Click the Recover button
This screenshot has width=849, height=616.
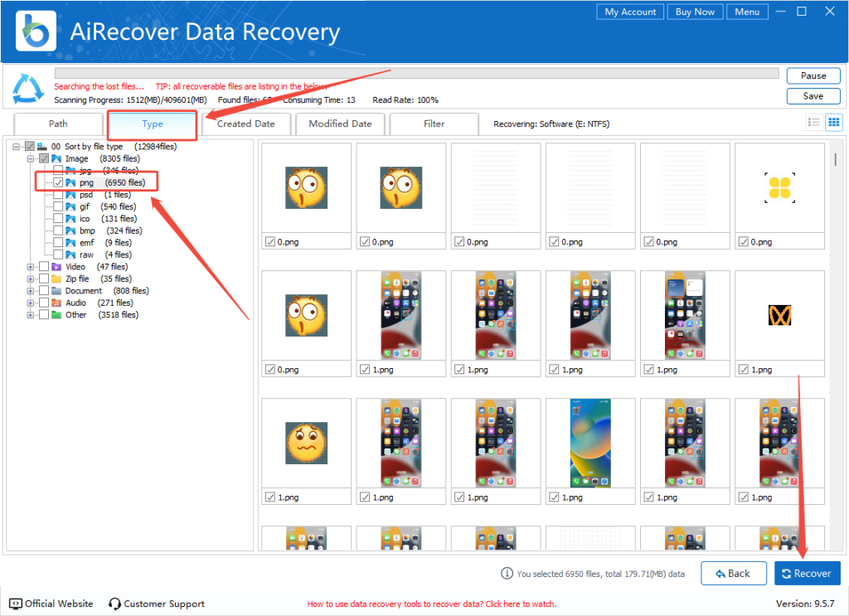pos(807,573)
